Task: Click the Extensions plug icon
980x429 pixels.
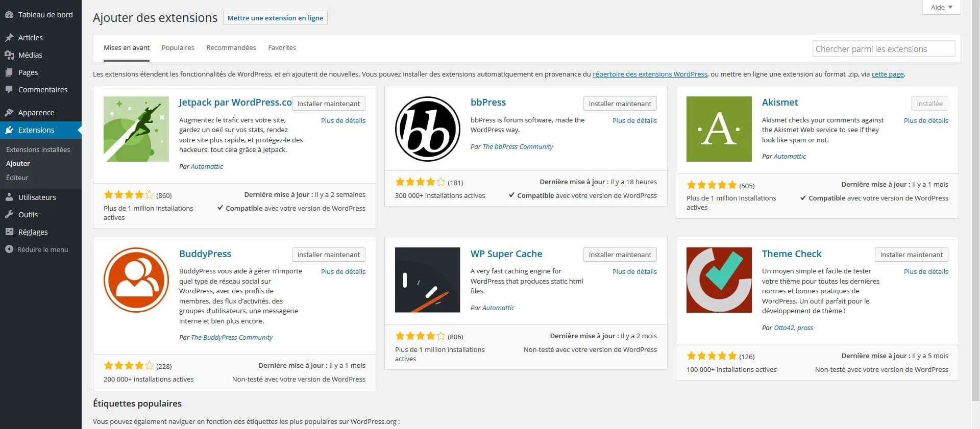Action: 9,130
